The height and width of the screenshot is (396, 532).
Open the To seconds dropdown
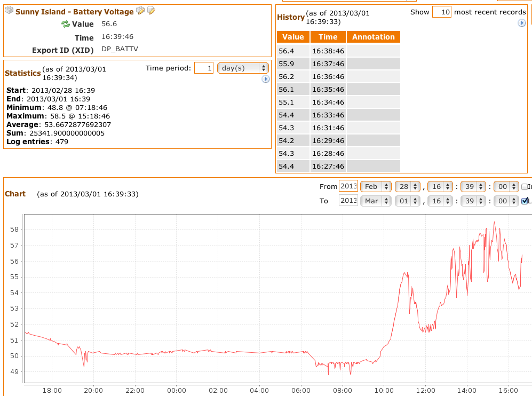tap(506, 201)
